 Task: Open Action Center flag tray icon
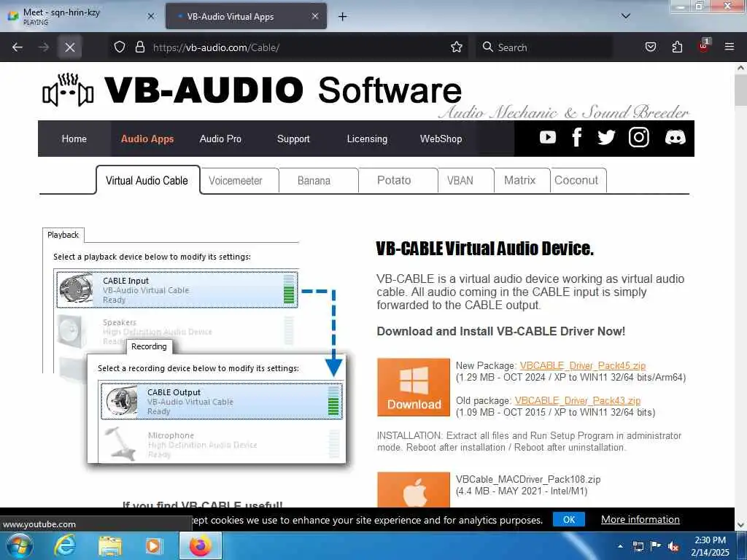tap(656, 545)
